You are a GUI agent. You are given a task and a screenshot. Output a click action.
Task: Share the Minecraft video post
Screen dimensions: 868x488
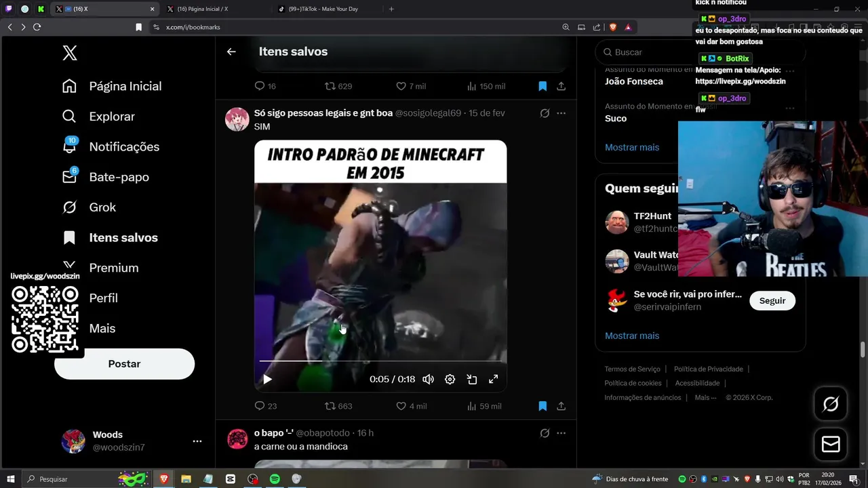coord(561,406)
